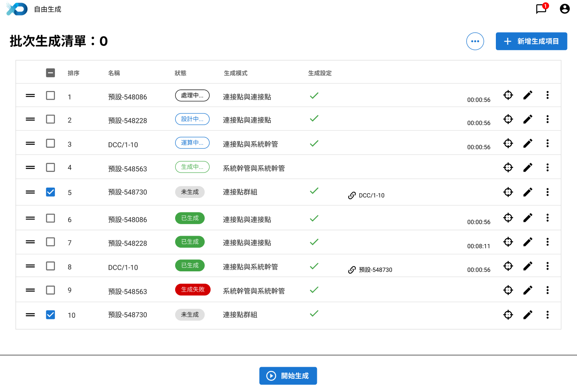Click the target icon for row 9
The height and width of the screenshot is (392, 577).
click(508, 290)
